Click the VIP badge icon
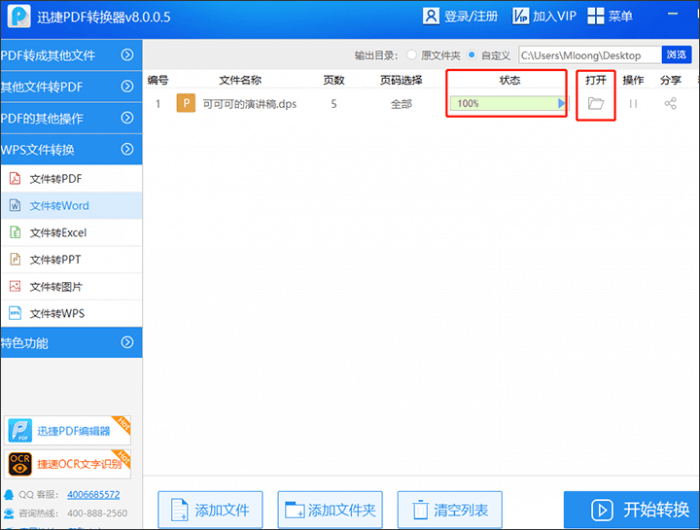 click(x=521, y=16)
